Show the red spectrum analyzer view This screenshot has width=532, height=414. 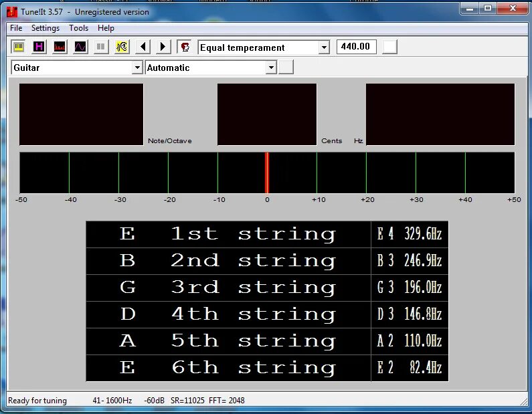click(x=60, y=47)
